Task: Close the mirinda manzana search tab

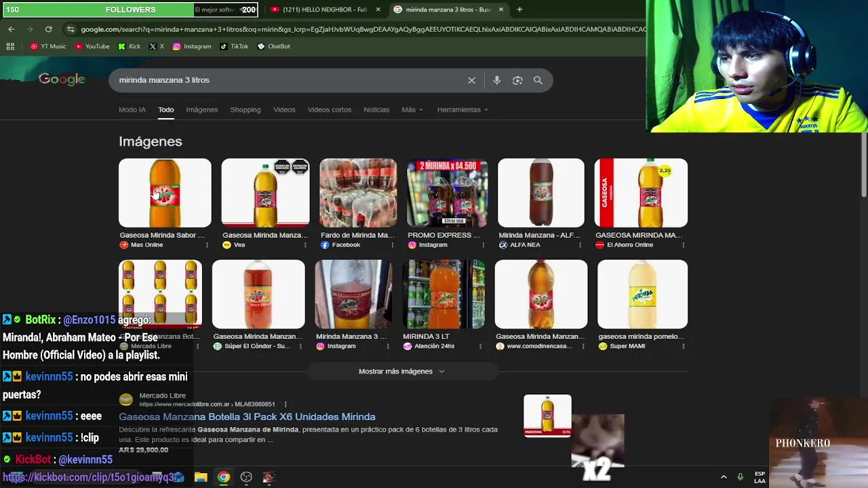Action: (x=501, y=9)
